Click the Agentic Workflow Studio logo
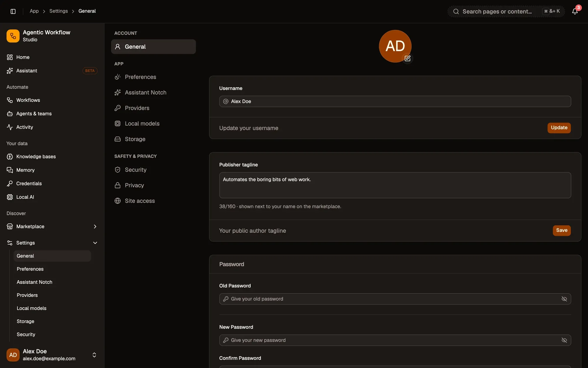Screen dimensions: 588x368 [13, 36]
